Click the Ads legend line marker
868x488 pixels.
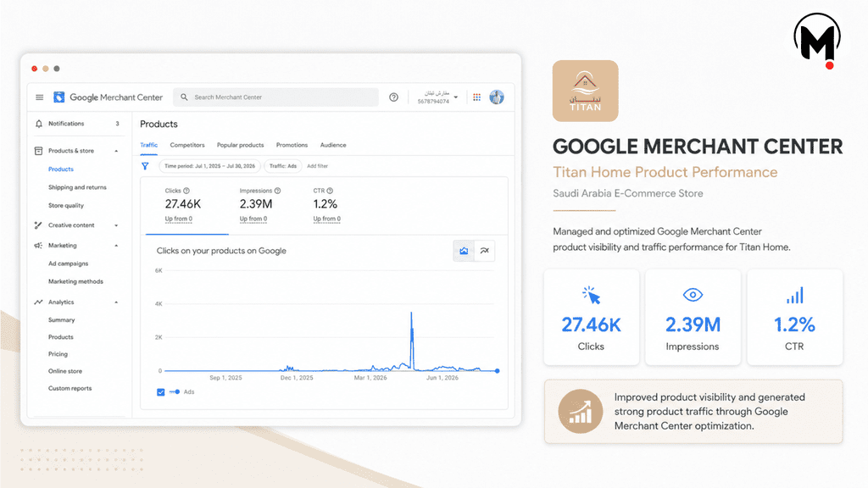[175, 391]
